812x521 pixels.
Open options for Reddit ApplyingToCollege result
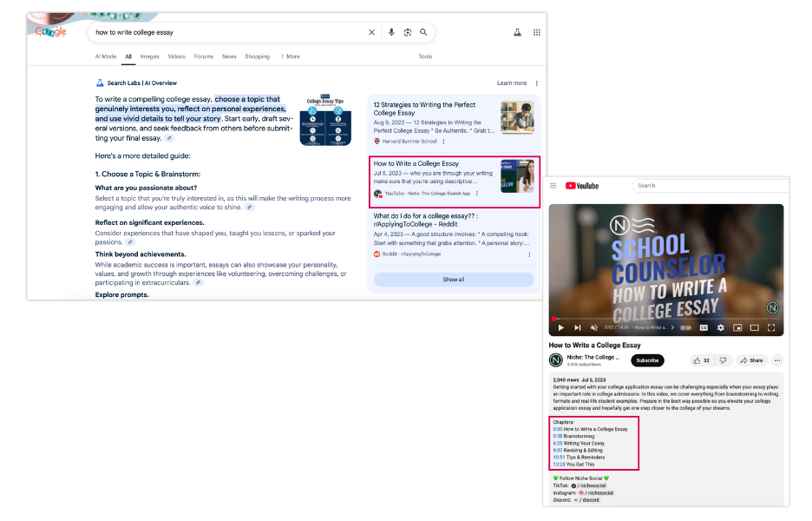(x=529, y=254)
